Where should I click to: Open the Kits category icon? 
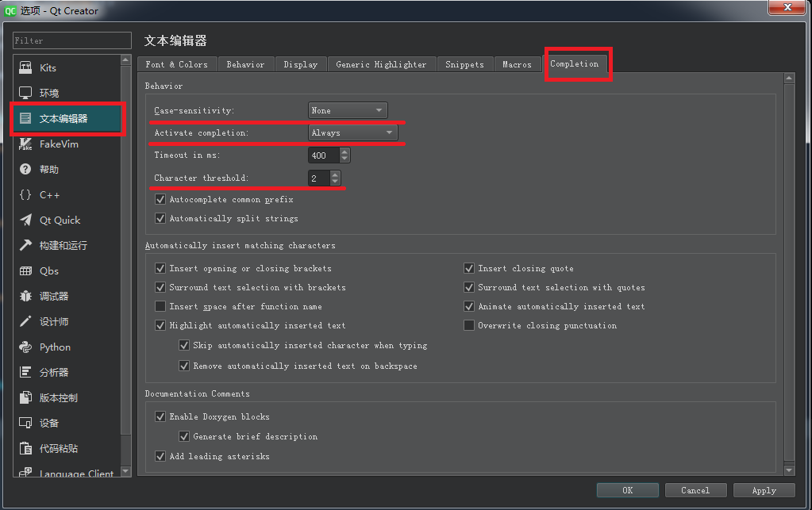pyautogui.click(x=25, y=68)
